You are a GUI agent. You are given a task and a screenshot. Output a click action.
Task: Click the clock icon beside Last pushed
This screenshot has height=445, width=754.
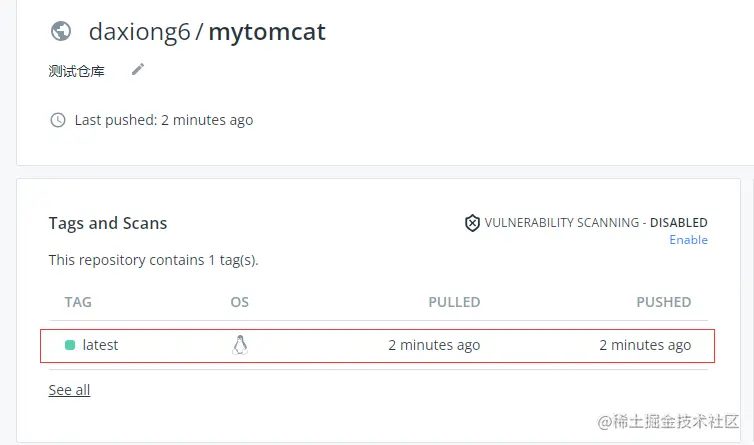(58, 120)
